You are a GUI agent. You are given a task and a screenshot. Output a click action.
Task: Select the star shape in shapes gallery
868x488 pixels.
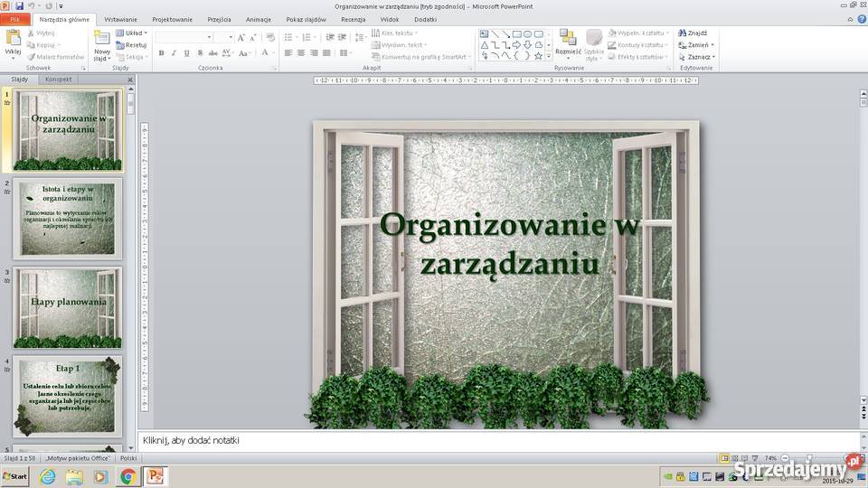point(537,55)
